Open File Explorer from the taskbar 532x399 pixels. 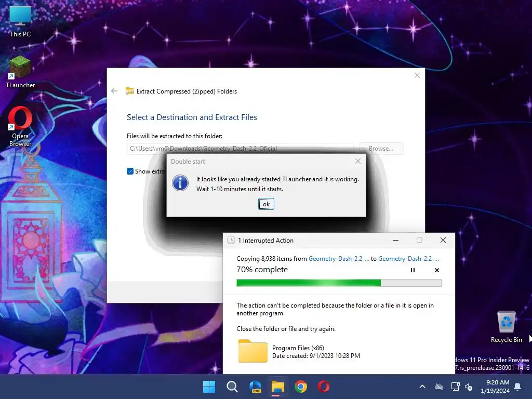click(278, 387)
